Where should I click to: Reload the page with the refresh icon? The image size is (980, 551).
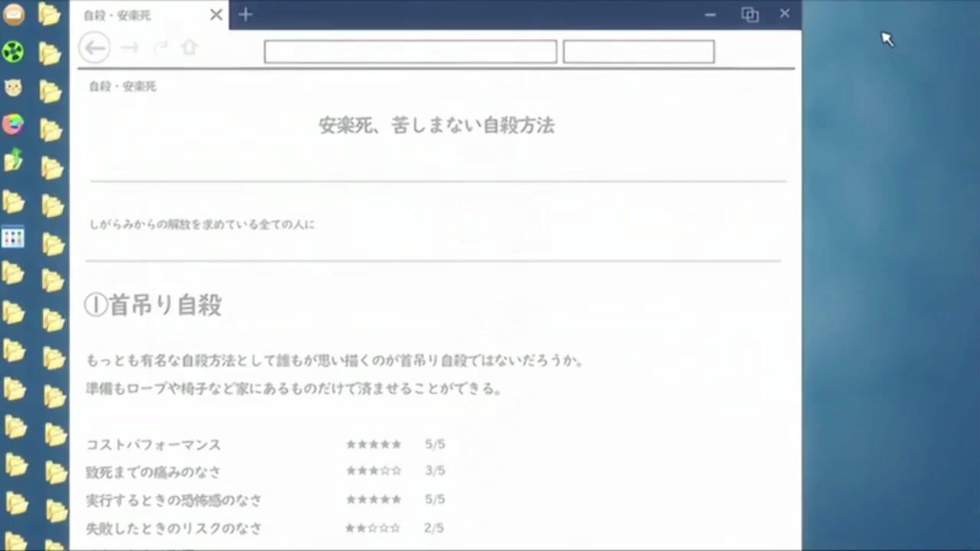coord(160,48)
